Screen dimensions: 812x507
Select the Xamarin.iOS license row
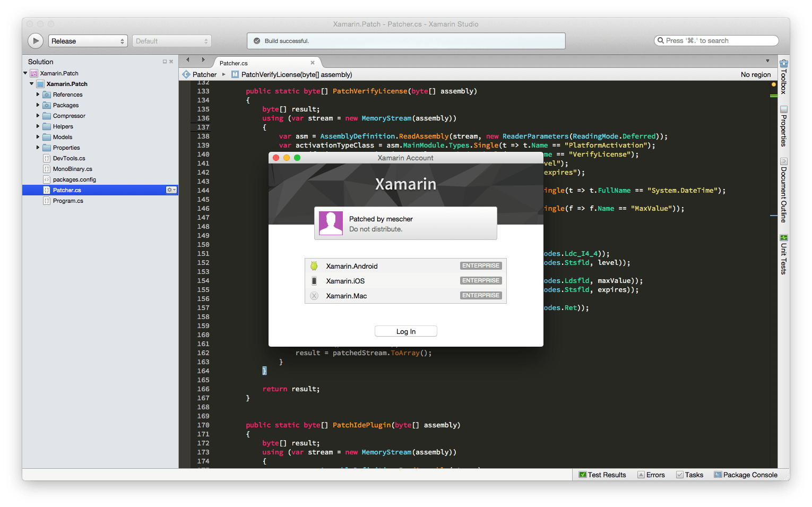click(x=406, y=281)
